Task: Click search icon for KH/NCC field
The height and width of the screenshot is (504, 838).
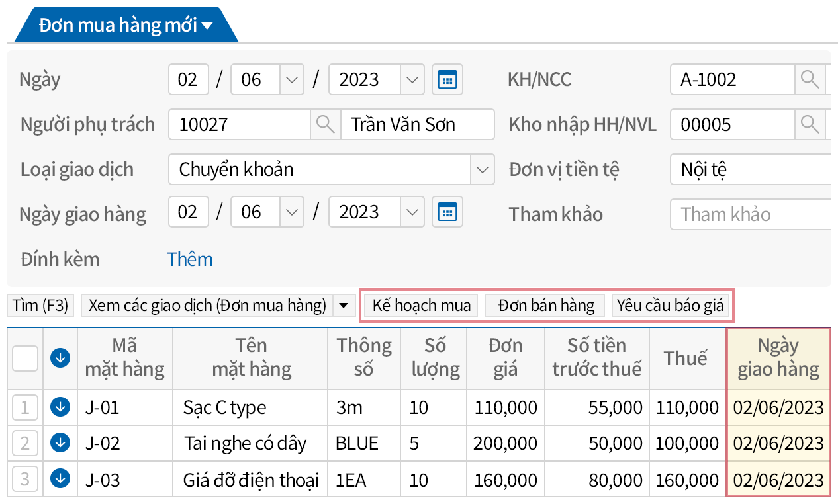Action: pyautogui.click(x=810, y=79)
